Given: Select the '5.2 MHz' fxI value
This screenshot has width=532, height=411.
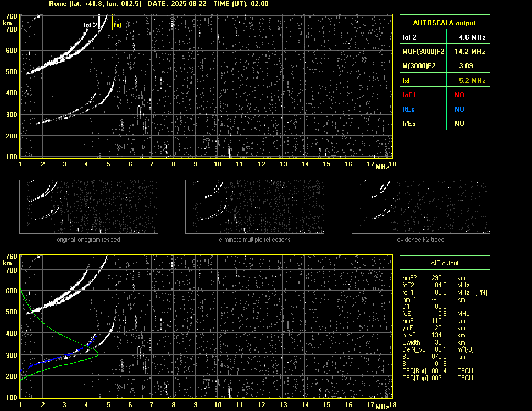Looking at the screenshot, I should click(x=472, y=81).
